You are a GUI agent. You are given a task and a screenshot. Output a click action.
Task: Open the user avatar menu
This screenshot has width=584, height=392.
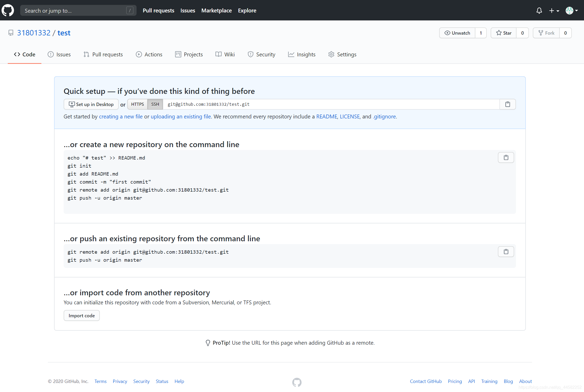[572, 11]
